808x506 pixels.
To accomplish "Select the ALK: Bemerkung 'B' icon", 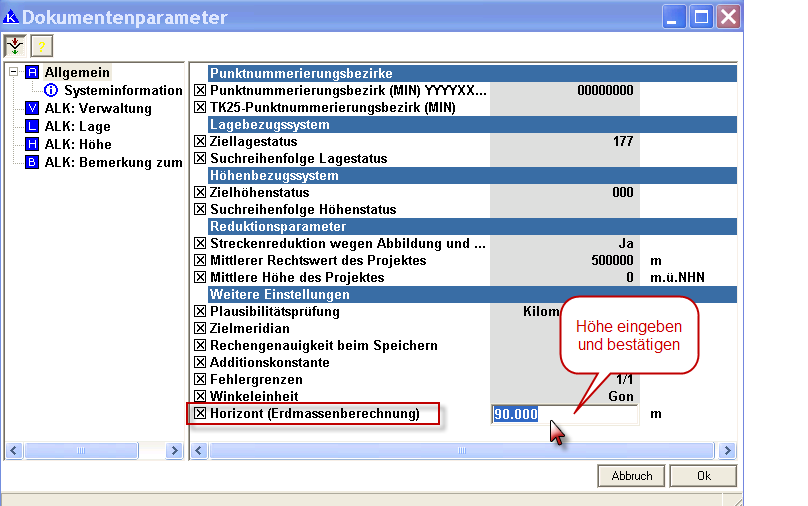I will (32, 163).
